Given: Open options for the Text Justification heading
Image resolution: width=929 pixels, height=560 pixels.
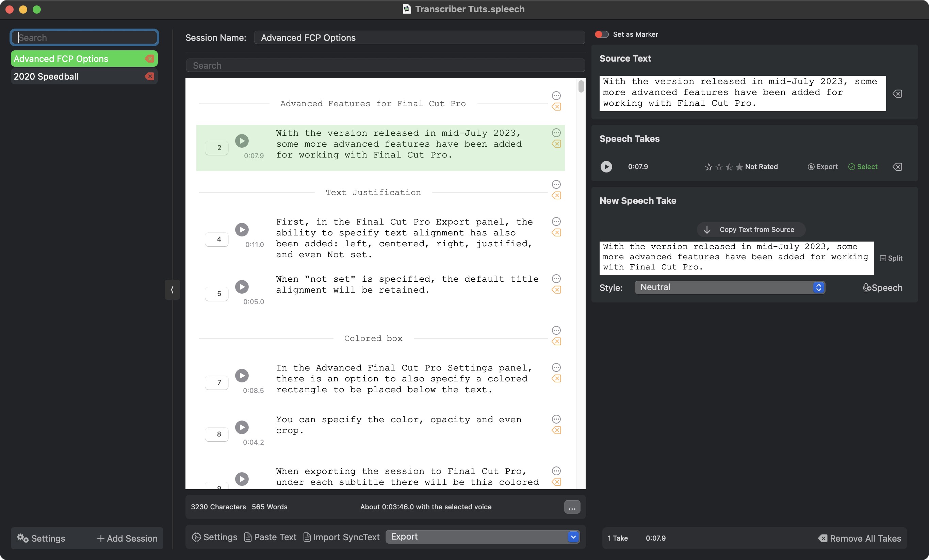Looking at the screenshot, I should tap(556, 184).
